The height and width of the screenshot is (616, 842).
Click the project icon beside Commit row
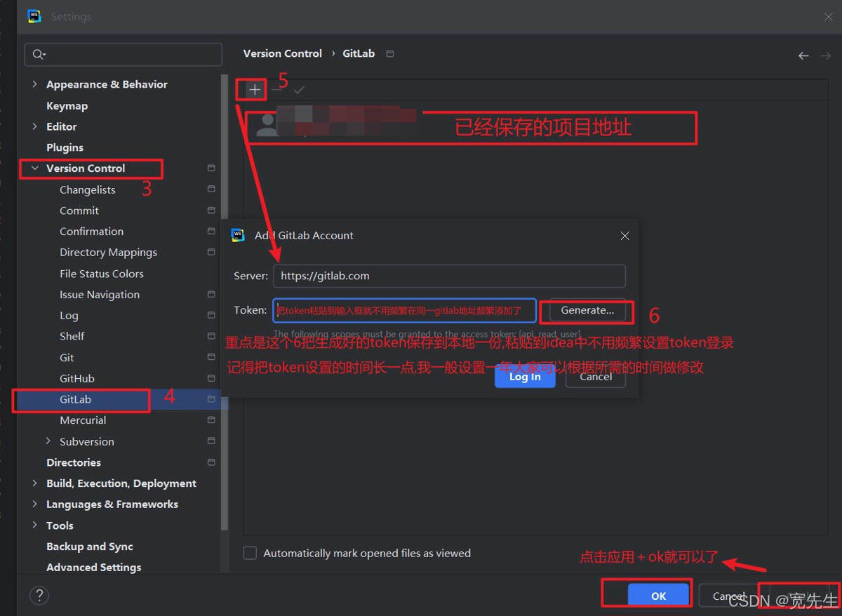[211, 210]
